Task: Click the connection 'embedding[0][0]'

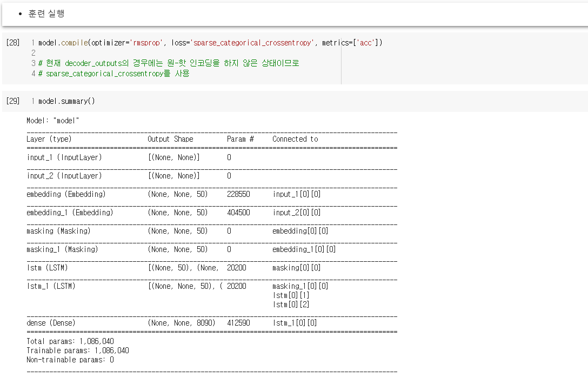Action: click(300, 231)
